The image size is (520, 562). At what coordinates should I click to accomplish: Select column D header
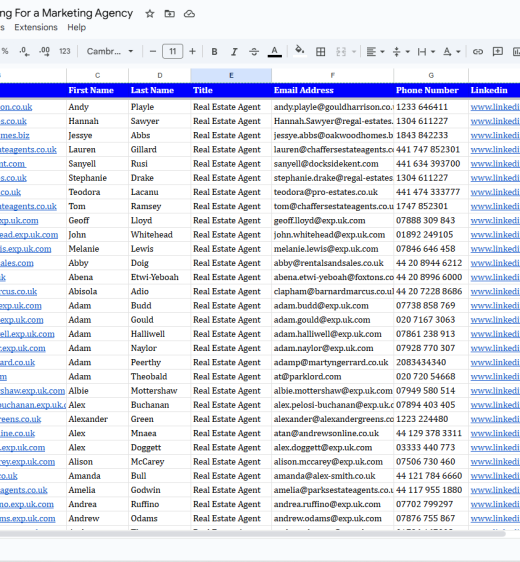159,75
